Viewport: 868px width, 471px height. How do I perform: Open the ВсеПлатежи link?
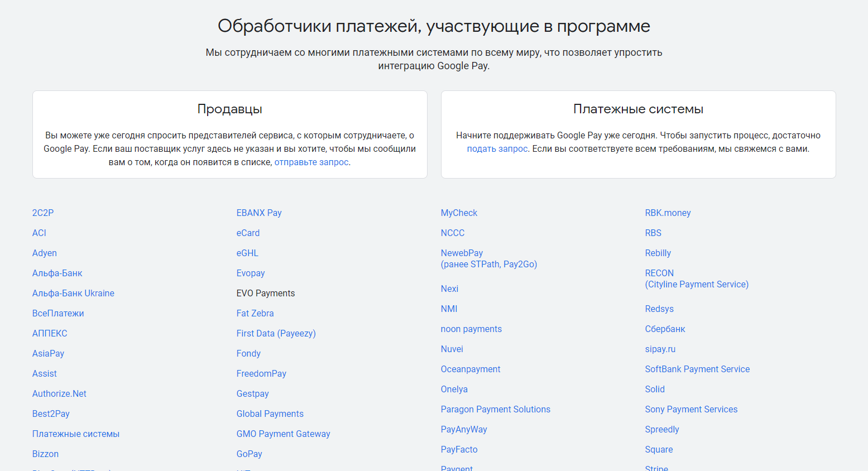(58, 314)
